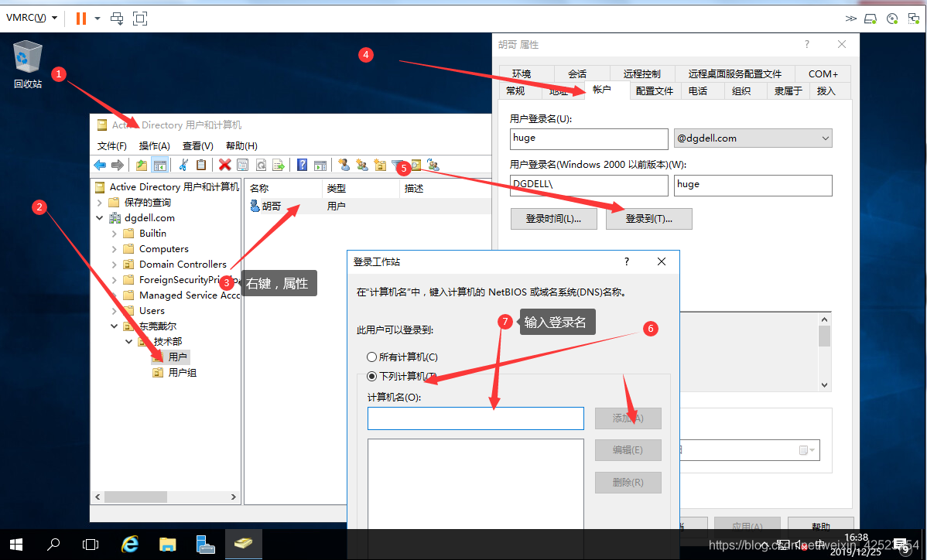
Task: Click the show/hide action pane icon
Action: point(320,165)
